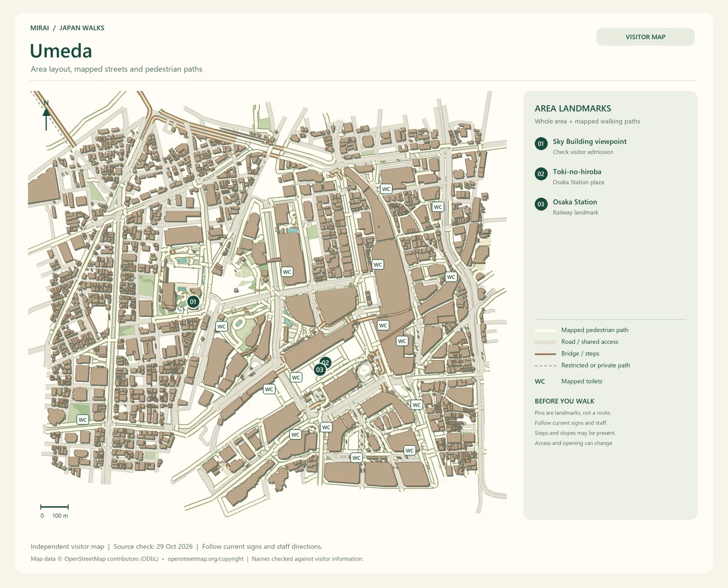Click the westernmost WC marker beside the park
Screen dimensions: 728x588
click(x=82, y=419)
